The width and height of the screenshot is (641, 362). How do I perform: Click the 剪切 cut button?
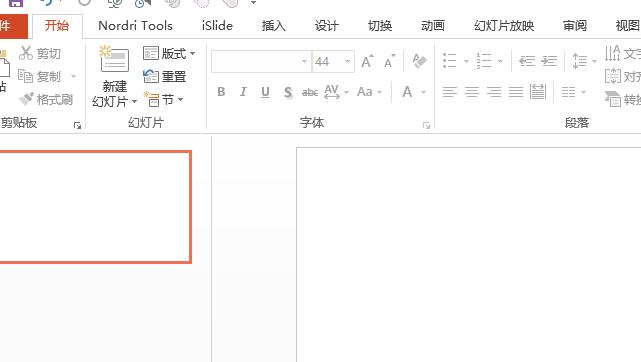(x=40, y=53)
